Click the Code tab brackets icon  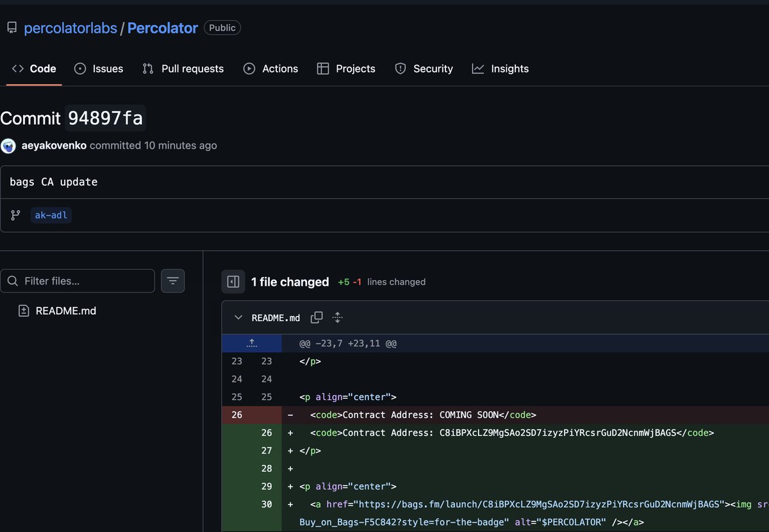point(17,69)
